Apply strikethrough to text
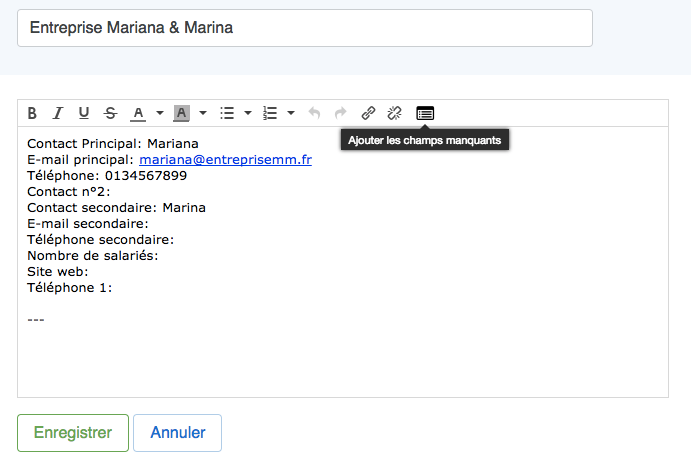Image resolution: width=691 pixels, height=471 pixels. pyautogui.click(x=110, y=113)
